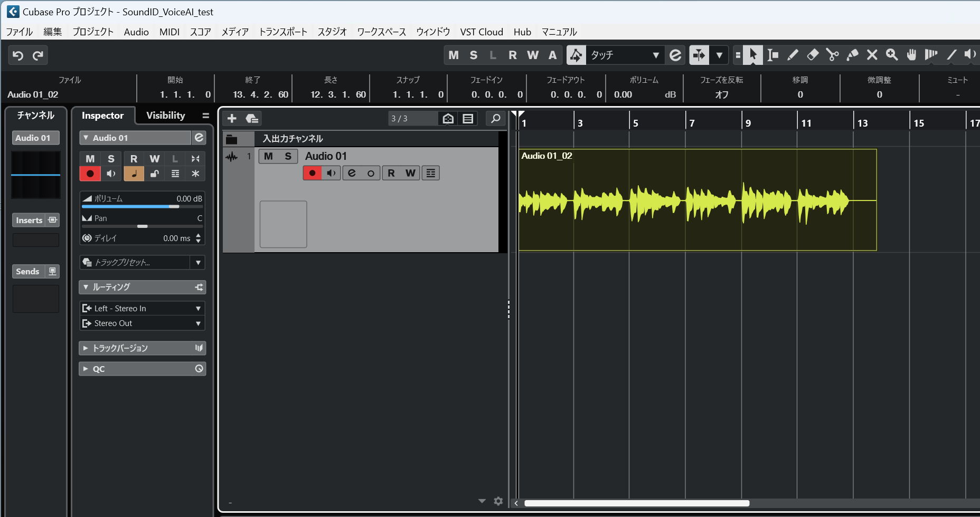Toggle Musical timebase note button in Inspector
This screenshot has width=980, height=517.
134,174
